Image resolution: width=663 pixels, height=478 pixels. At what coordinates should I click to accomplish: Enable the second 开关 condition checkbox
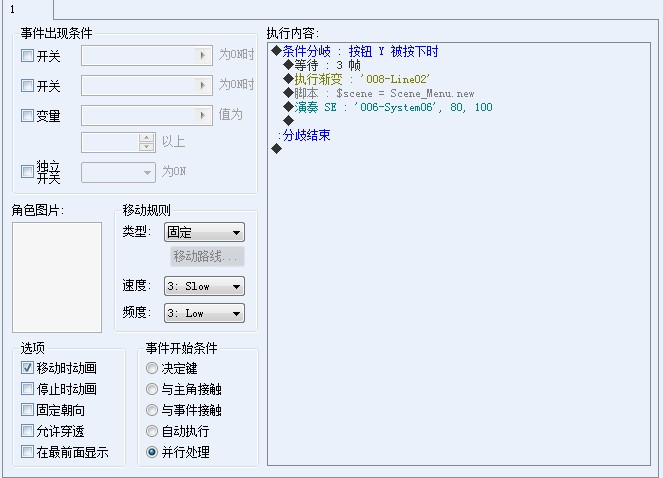point(27,86)
